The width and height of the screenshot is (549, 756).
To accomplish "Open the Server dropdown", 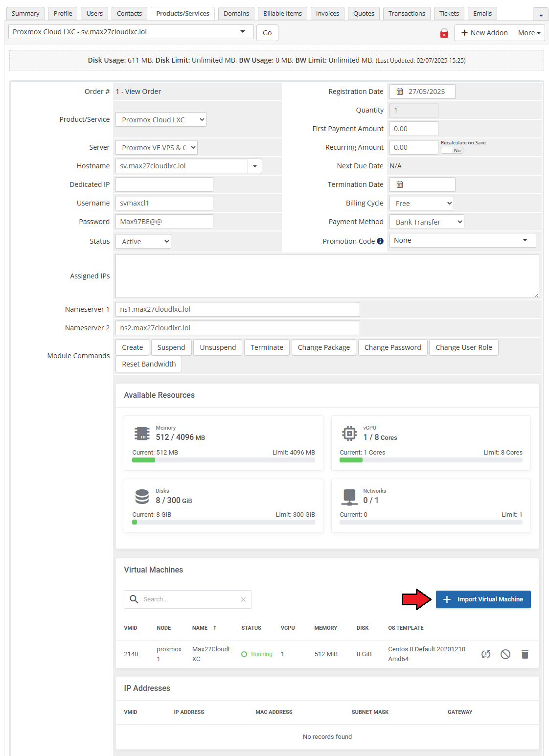I will (157, 147).
